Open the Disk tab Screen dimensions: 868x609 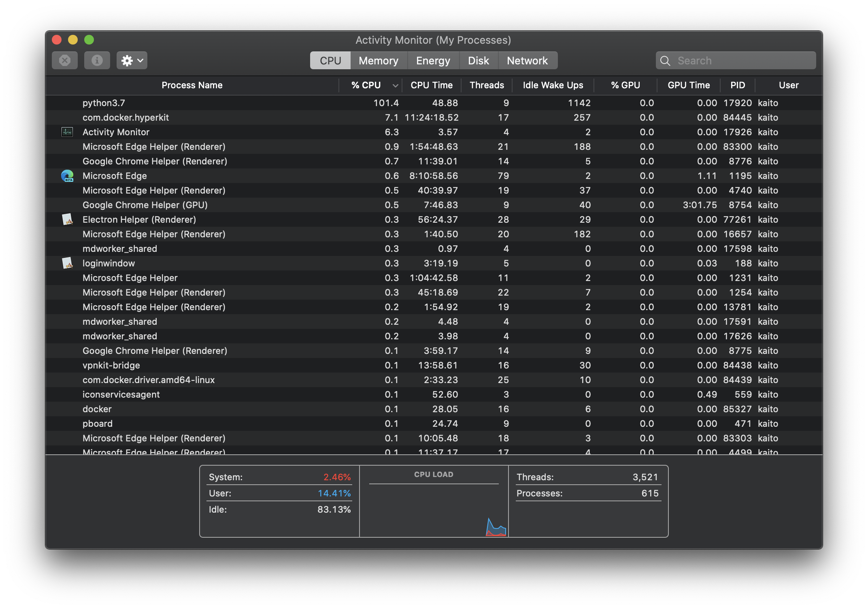pos(478,61)
